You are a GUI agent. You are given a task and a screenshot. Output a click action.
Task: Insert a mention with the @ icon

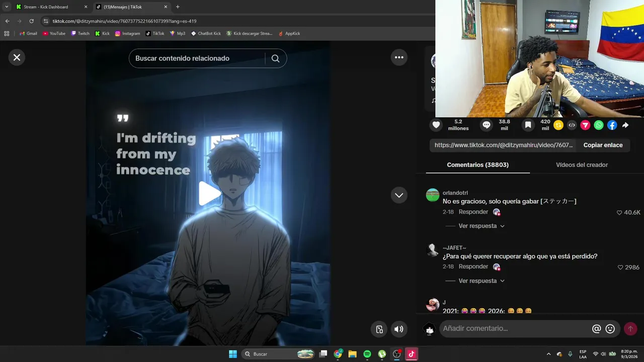(x=597, y=329)
